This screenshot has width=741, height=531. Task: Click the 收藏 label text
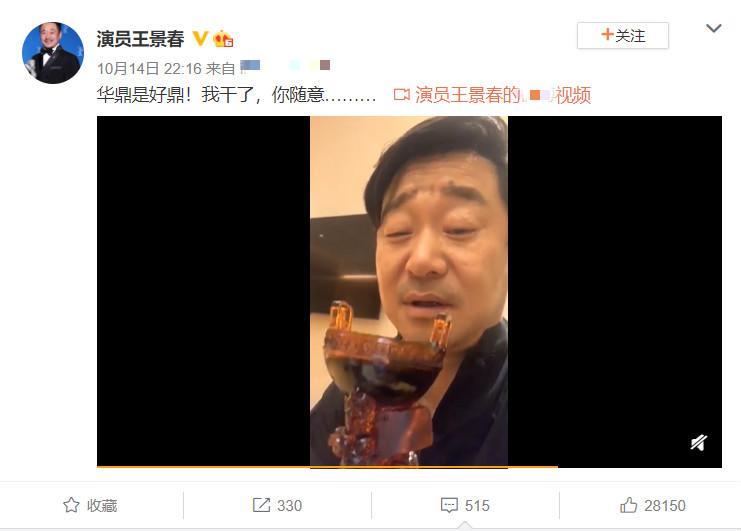pos(102,505)
